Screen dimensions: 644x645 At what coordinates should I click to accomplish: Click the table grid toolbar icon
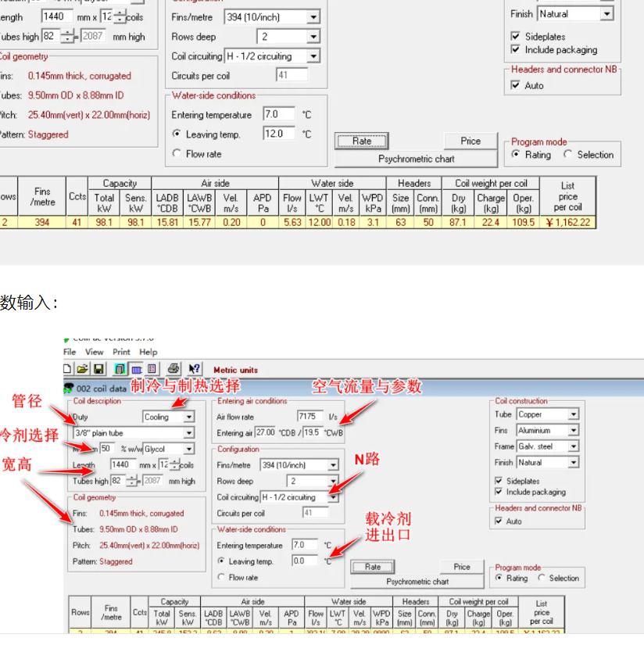[x=152, y=369]
